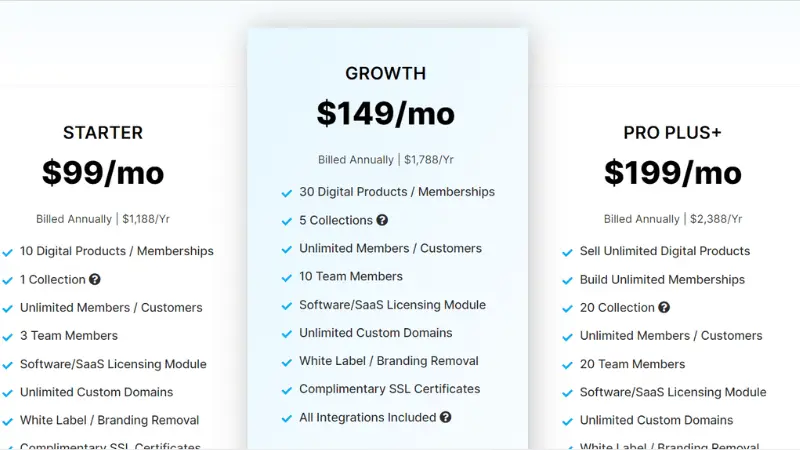Click checkmark beside 30 Digital Products / Memberships
Image resolution: width=800 pixels, height=450 pixels.
point(287,193)
